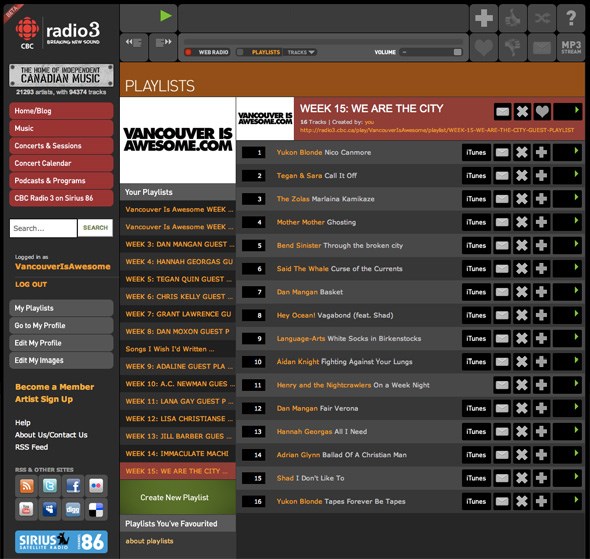The image size is (590, 559).
Task: Click the Search input field
Action: click(x=43, y=228)
